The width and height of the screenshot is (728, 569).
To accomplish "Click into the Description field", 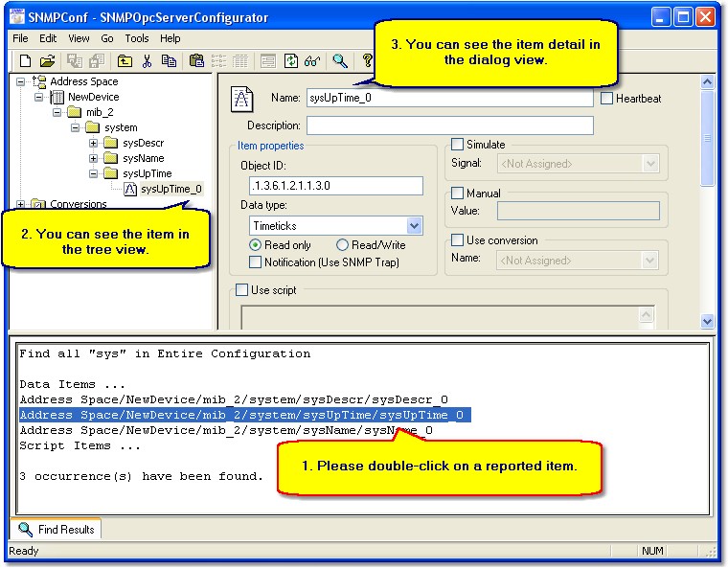I will pyautogui.click(x=450, y=125).
